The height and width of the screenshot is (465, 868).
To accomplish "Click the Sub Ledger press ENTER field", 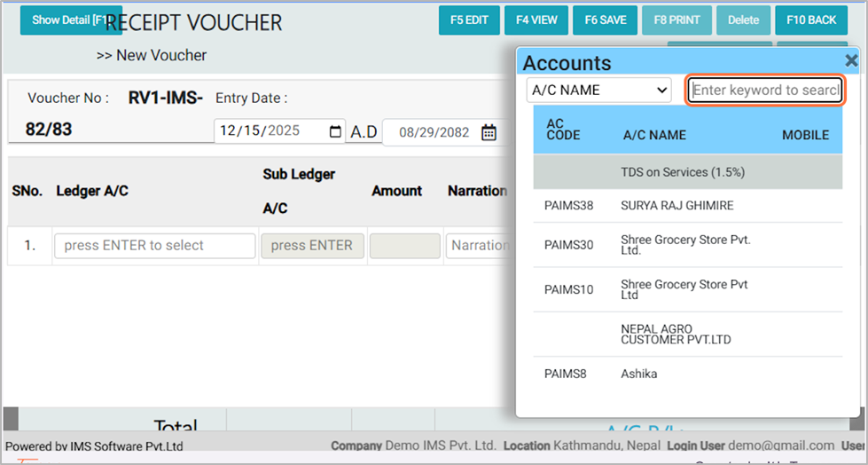I will [312, 246].
